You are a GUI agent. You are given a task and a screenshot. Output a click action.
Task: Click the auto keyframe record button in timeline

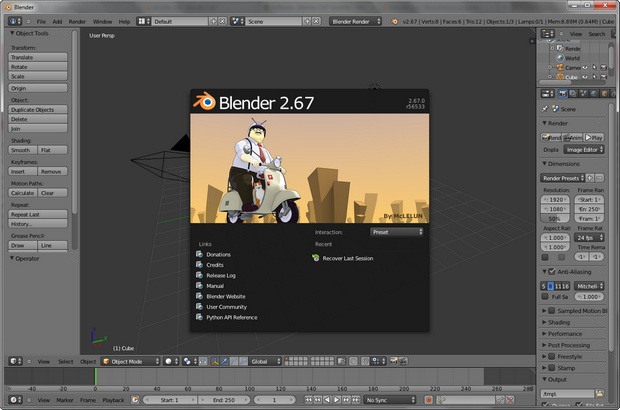pyautogui.click(x=428, y=400)
